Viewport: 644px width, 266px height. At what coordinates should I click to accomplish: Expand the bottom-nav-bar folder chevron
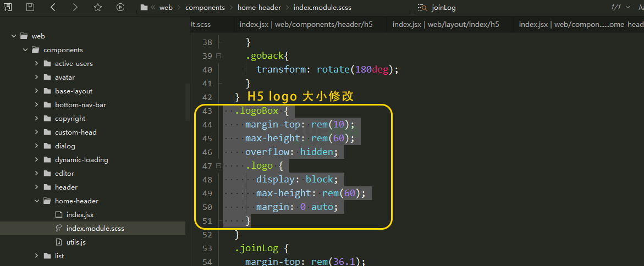click(x=36, y=104)
